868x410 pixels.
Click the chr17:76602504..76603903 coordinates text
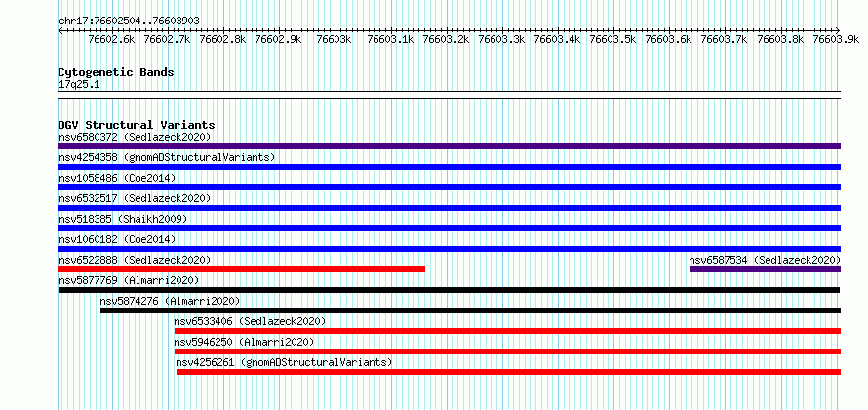[x=129, y=20]
